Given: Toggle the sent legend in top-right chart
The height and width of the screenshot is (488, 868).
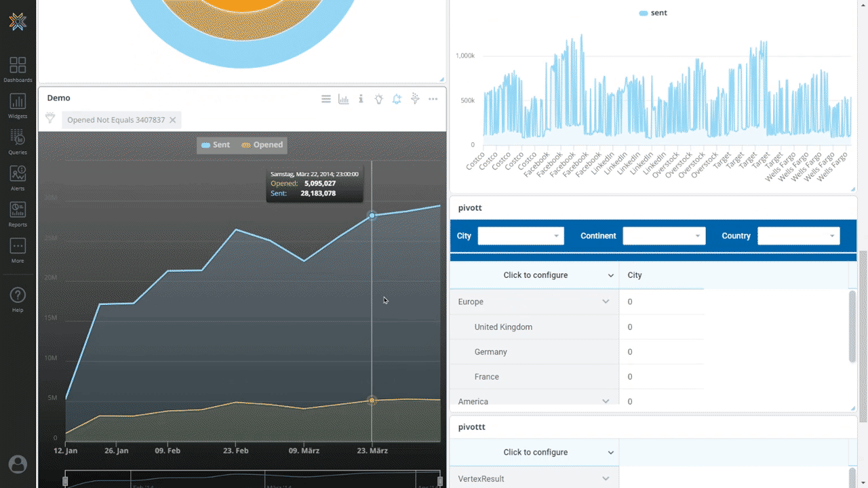Looking at the screenshot, I should [x=653, y=13].
